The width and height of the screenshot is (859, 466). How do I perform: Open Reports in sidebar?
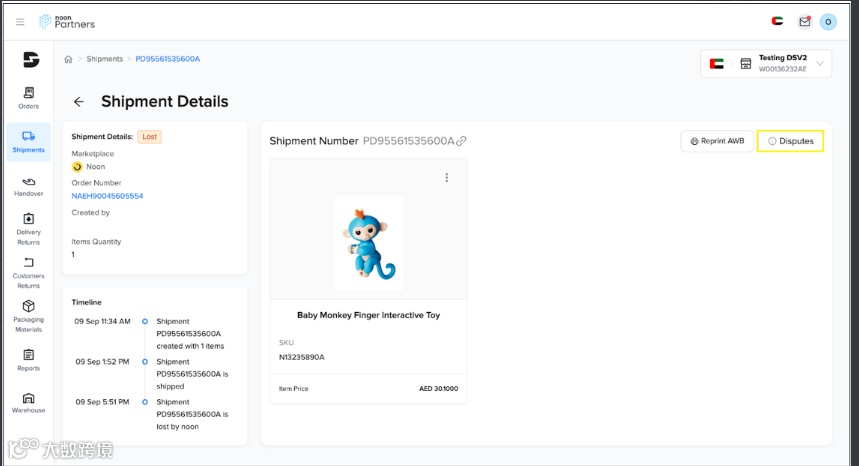pos(28,360)
